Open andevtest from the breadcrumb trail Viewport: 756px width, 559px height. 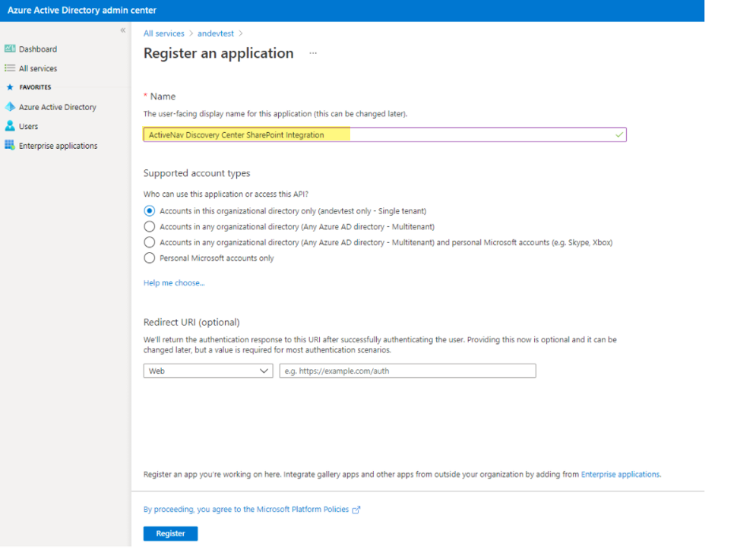215,33
